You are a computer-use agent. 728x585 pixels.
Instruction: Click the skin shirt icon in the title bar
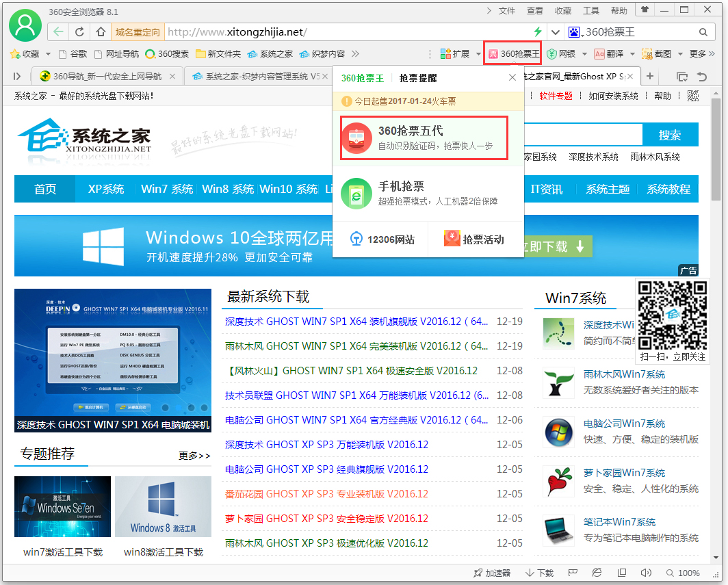tap(645, 10)
